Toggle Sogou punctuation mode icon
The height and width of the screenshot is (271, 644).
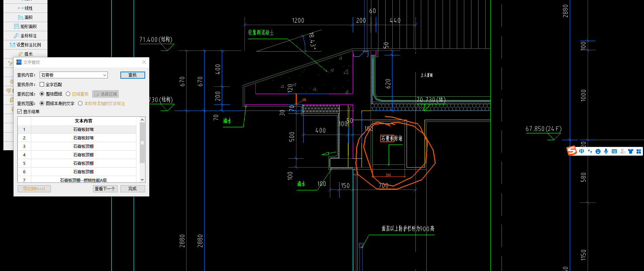tap(590, 151)
